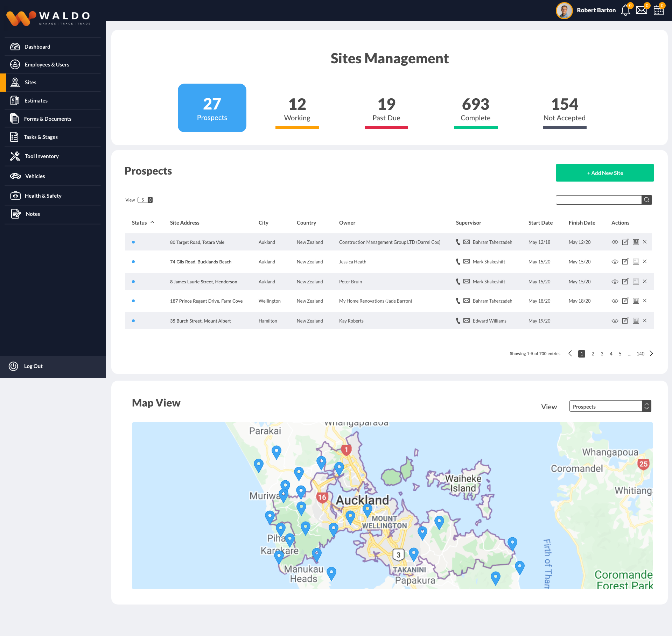View the 80 Target Road site eye icon
Viewport: 672px width, 636px height.
615,242
